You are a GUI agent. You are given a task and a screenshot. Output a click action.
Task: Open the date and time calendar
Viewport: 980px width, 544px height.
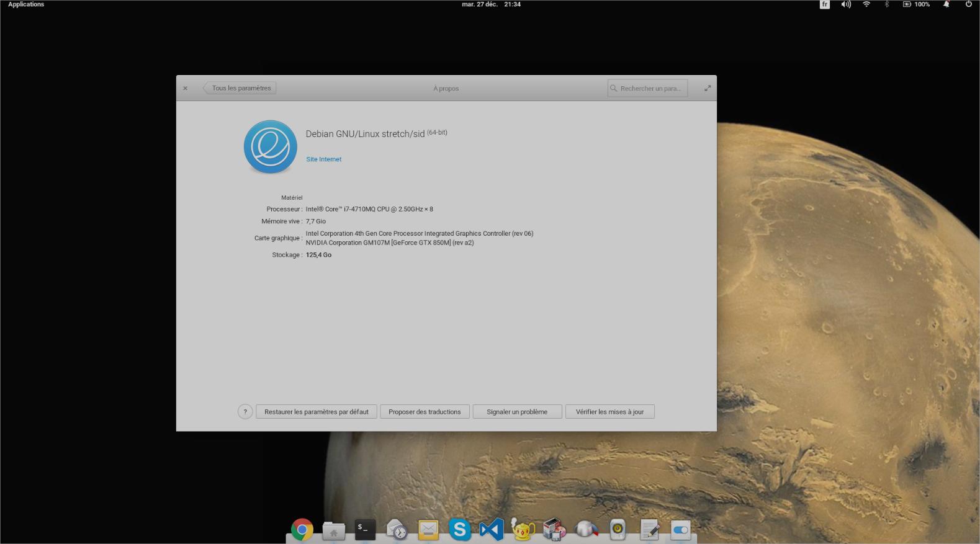[491, 4]
